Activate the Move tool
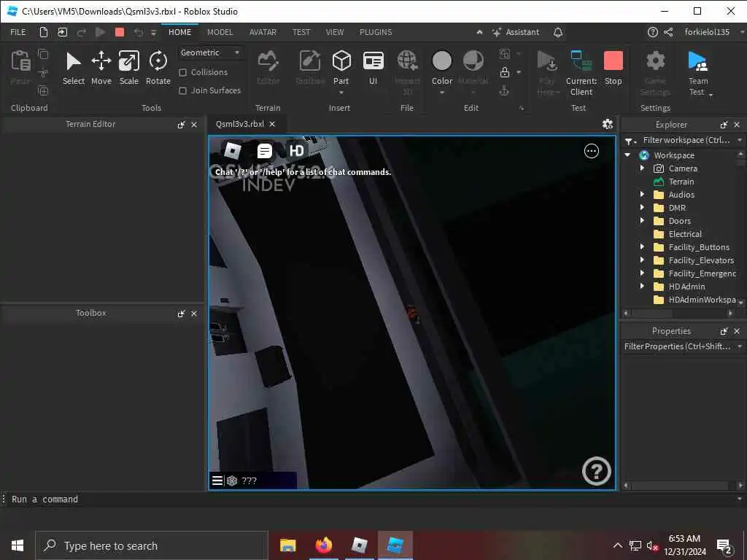747x560 pixels. tap(101, 68)
